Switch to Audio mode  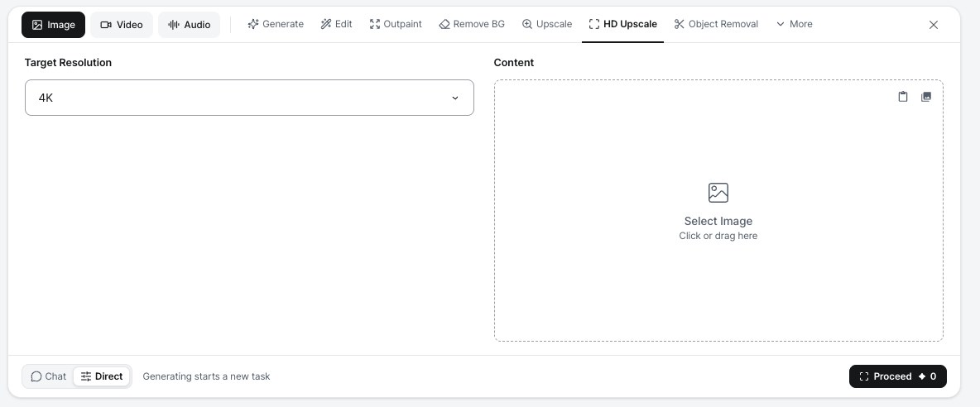pyautogui.click(x=189, y=25)
